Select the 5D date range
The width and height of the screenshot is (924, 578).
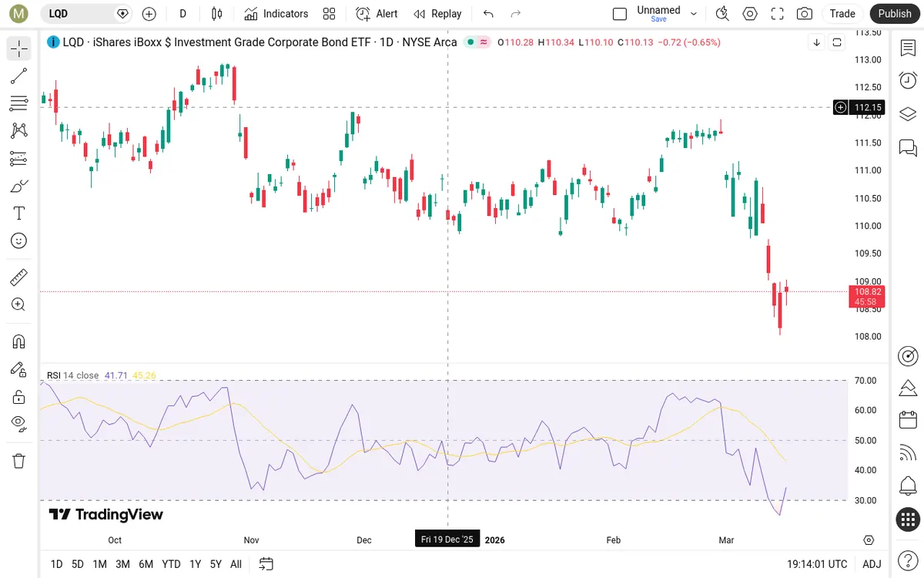coord(78,564)
